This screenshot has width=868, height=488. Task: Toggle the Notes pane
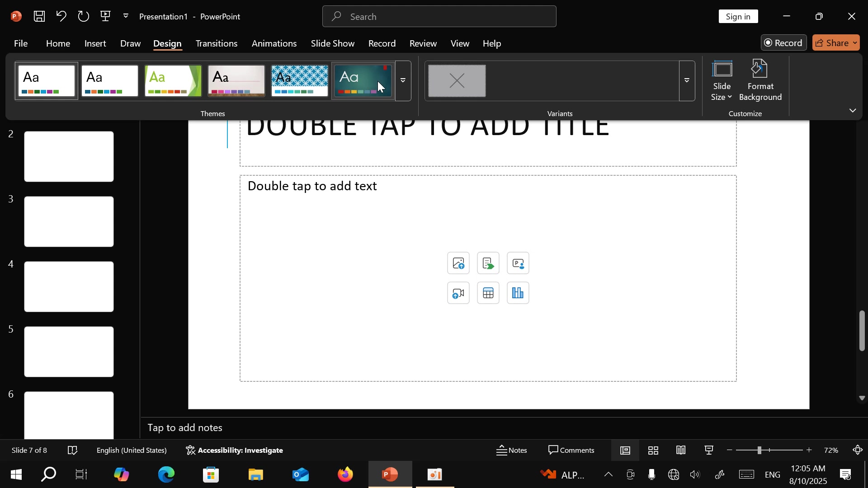click(x=512, y=450)
